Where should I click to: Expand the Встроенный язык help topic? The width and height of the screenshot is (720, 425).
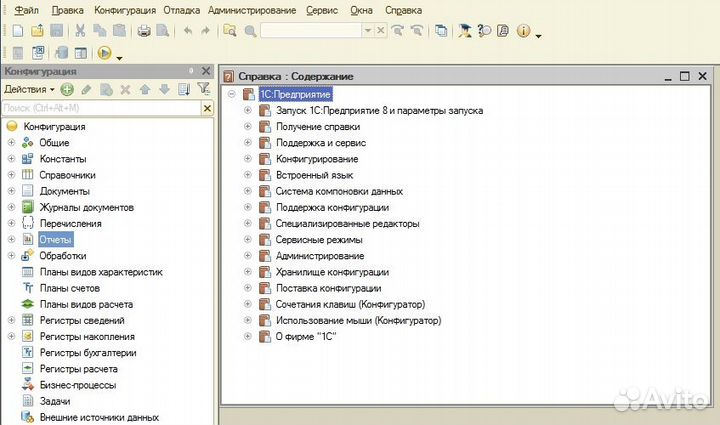[x=248, y=175]
